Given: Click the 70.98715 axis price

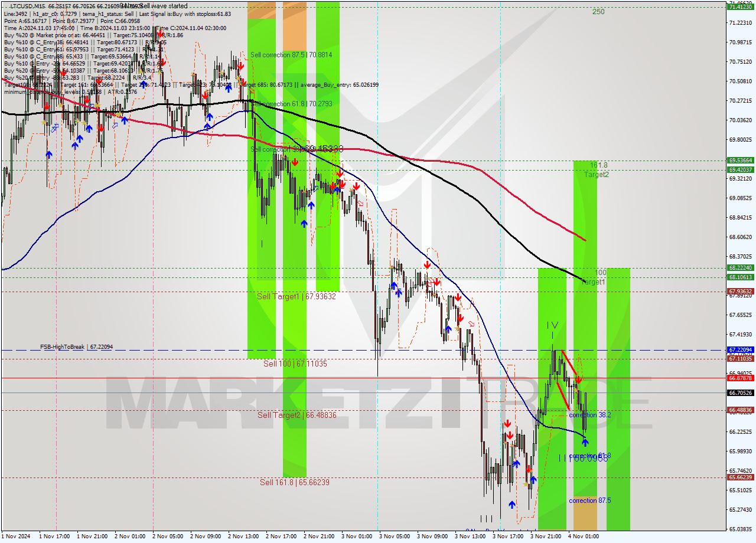Looking at the screenshot, I should 741,42.
